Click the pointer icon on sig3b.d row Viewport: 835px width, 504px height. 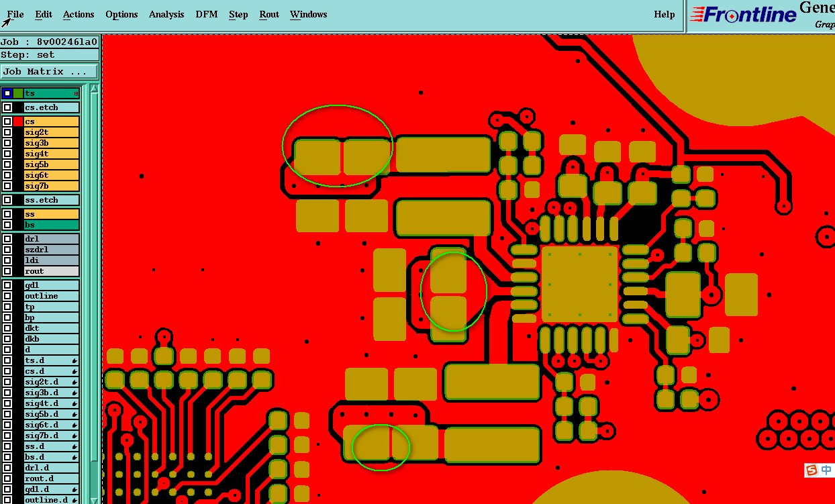point(75,393)
